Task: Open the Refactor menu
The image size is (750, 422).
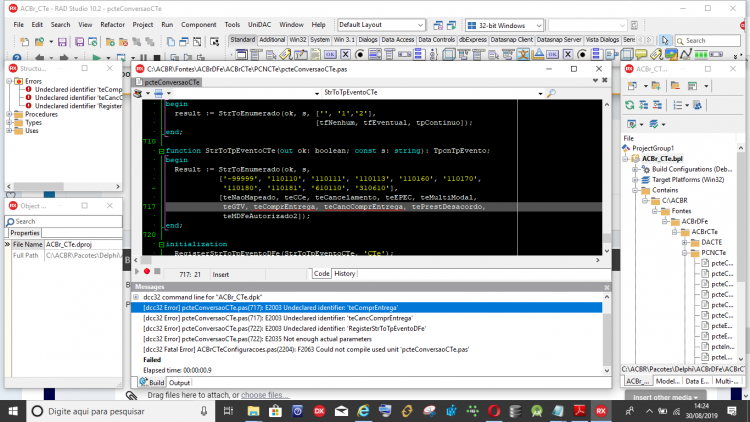Action: pos(112,24)
